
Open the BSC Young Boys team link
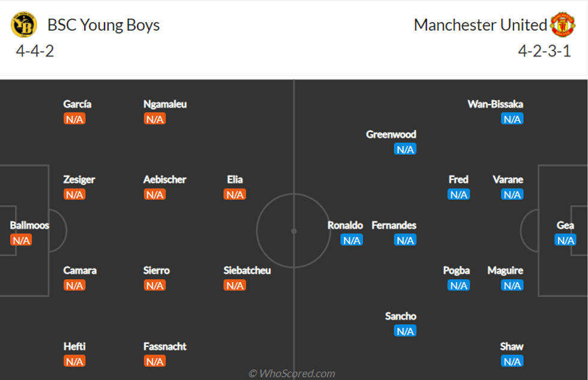tap(103, 25)
